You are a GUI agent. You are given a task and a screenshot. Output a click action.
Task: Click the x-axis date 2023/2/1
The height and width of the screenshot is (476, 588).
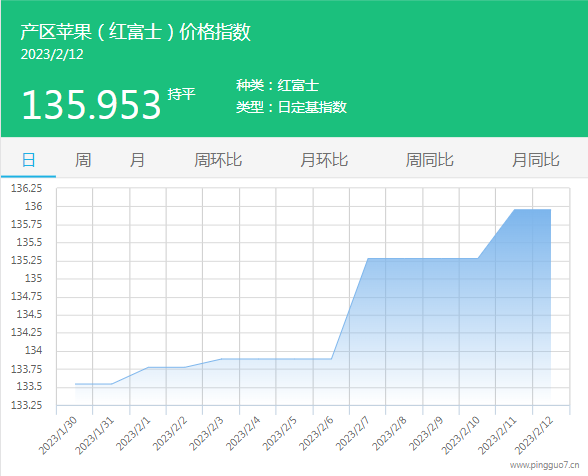point(133,434)
